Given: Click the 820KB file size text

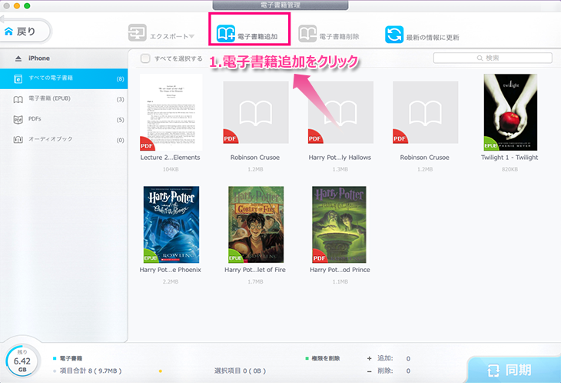Looking at the screenshot, I should pos(510,169).
